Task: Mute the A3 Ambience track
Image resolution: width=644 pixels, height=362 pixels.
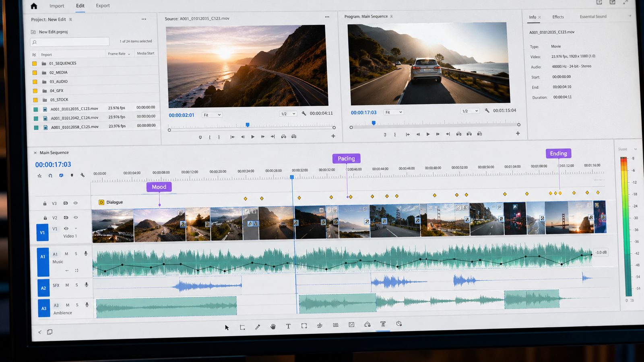Action: tap(68, 305)
